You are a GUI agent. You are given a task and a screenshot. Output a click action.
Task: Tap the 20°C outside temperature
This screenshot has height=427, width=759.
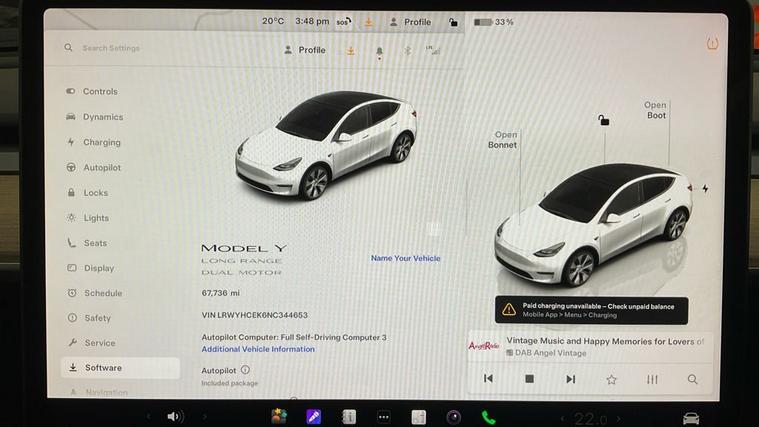[x=273, y=21]
